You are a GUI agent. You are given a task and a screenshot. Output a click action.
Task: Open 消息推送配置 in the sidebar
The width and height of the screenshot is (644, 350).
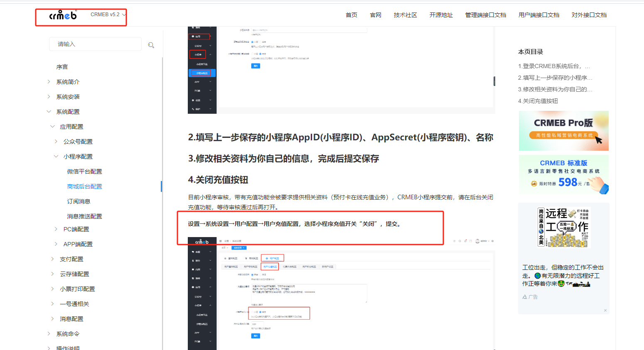click(x=84, y=216)
